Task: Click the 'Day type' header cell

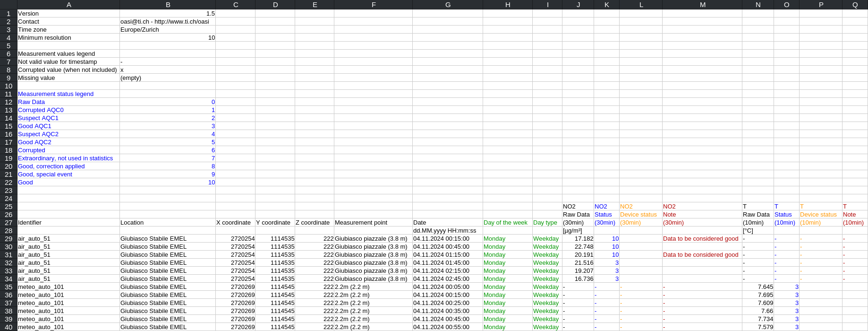Action: click(x=547, y=223)
